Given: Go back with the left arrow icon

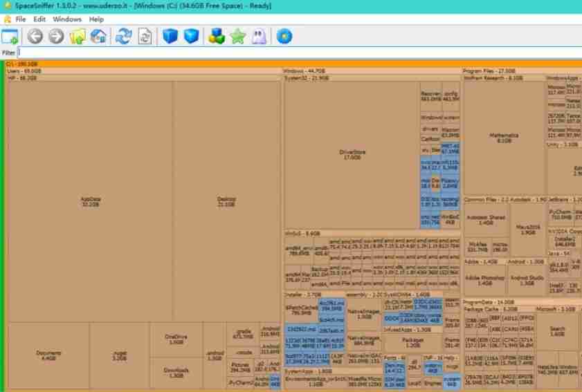Looking at the screenshot, I should coord(35,37).
